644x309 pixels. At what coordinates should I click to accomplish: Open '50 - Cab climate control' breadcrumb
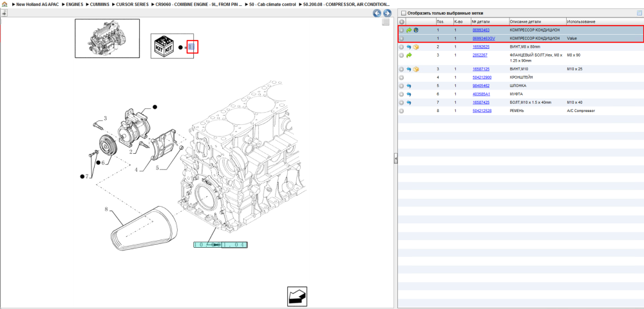tap(272, 4)
